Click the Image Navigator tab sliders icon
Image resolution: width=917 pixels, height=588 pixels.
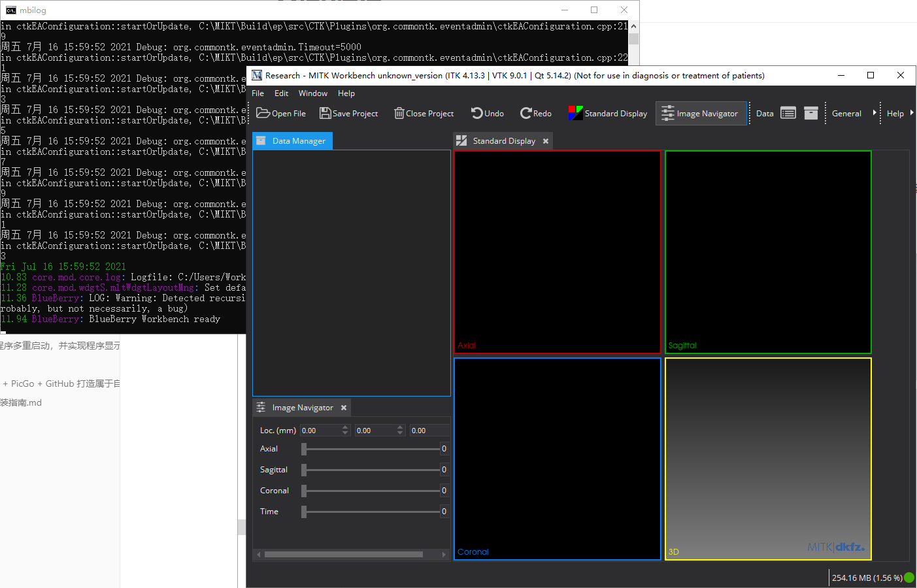pyautogui.click(x=261, y=407)
